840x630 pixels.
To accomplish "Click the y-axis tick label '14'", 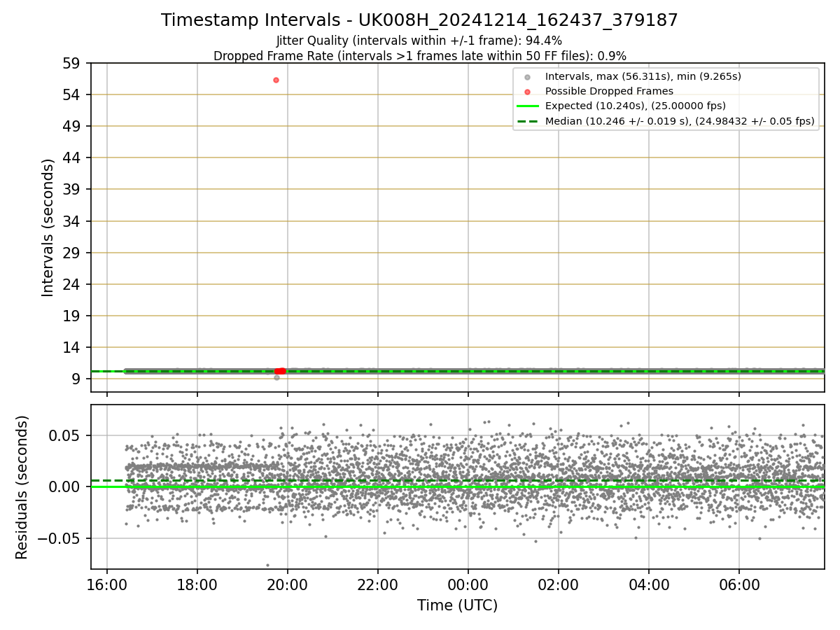I will [x=72, y=347].
